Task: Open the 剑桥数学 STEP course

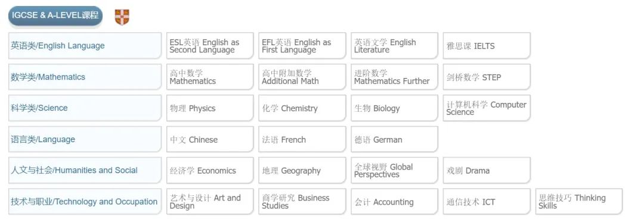Action: (487, 77)
